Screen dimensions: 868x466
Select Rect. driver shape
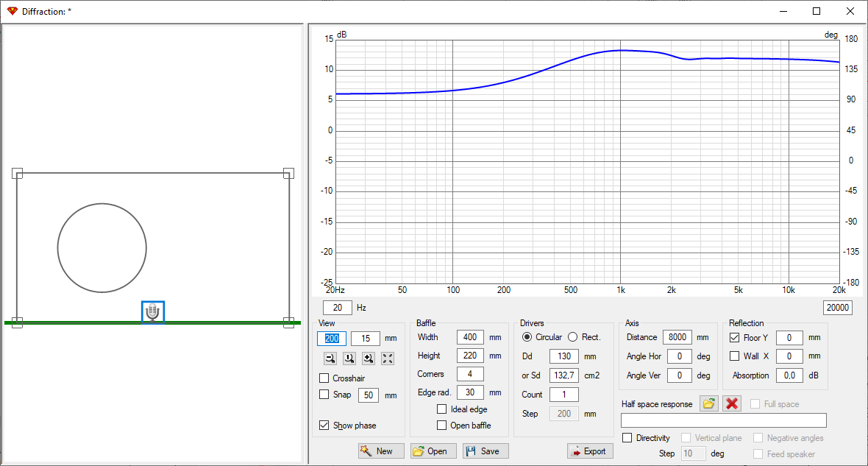572,337
